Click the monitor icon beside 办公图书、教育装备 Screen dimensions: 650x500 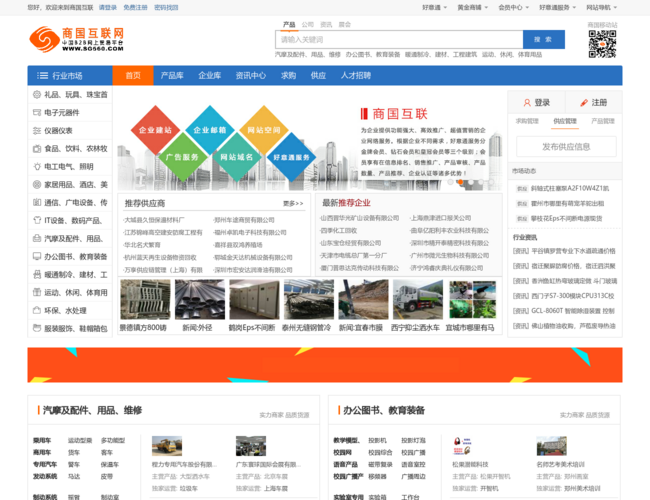click(37, 256)
